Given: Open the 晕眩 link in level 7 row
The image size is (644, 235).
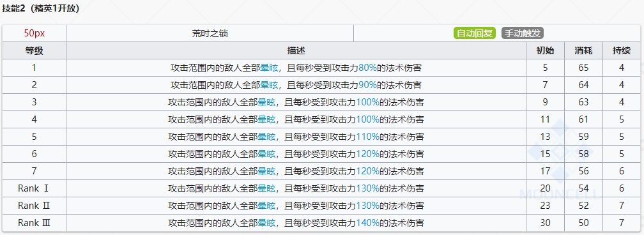Looking at the screenshot, I should (x=266, y=171).
